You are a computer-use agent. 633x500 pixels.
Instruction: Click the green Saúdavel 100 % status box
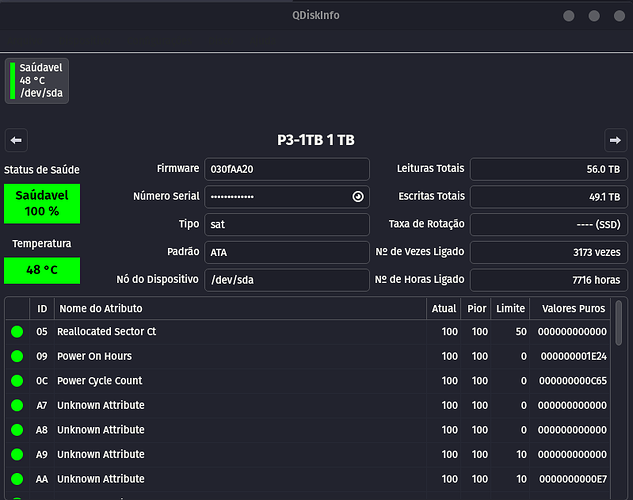(42, 203)
